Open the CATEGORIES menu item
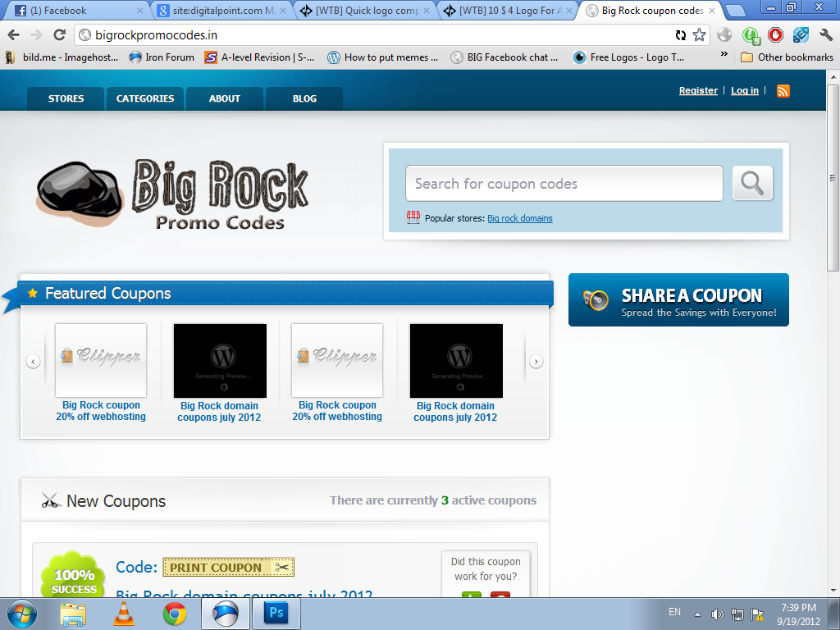Viewport: 840px width, 630px height. [x=145, y=98]
